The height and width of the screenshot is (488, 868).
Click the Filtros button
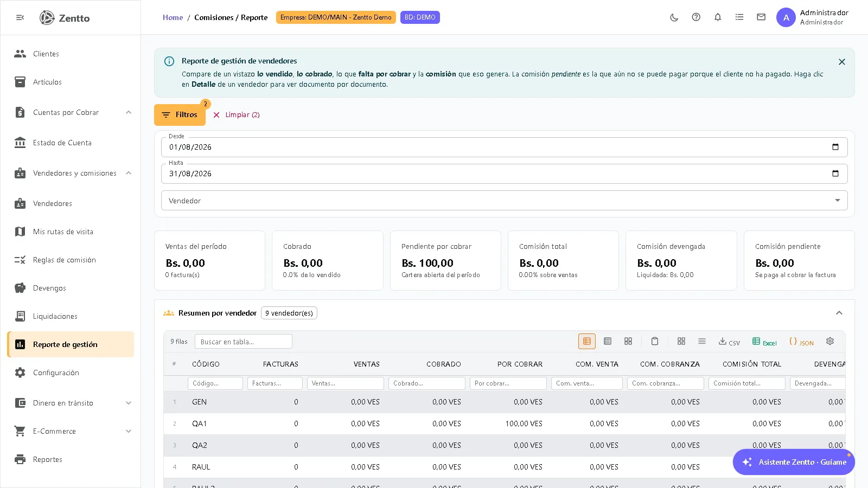(x=180, y=115)
